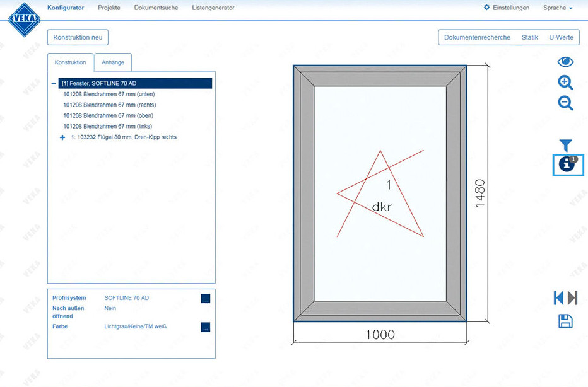Edit the Profilsystem selection button
Screen dimensions: 588x387
(205, 299)
